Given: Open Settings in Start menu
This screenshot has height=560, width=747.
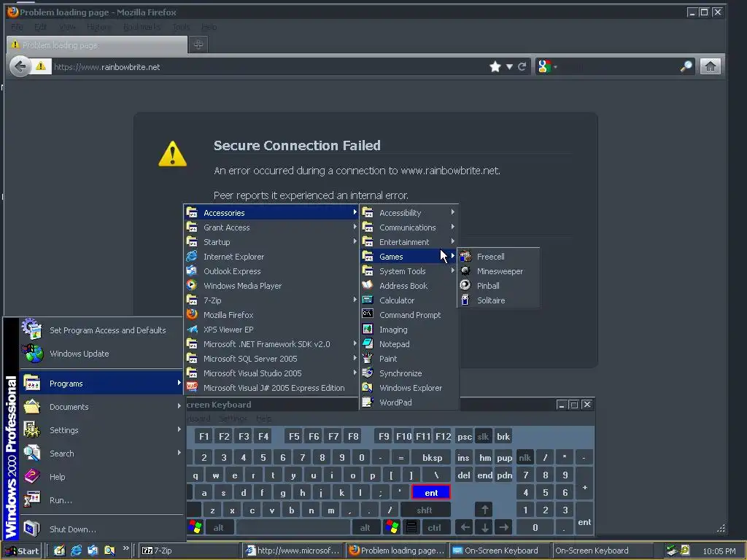Looking at the screenshot, I should tap(101, 430).
